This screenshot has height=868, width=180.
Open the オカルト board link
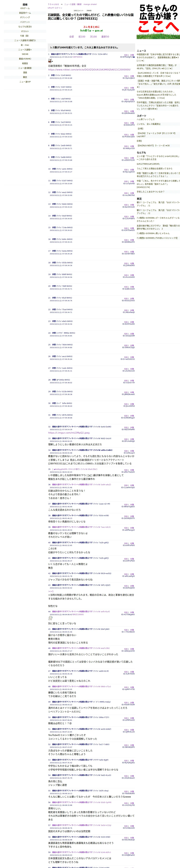click(x=25, y=31)
